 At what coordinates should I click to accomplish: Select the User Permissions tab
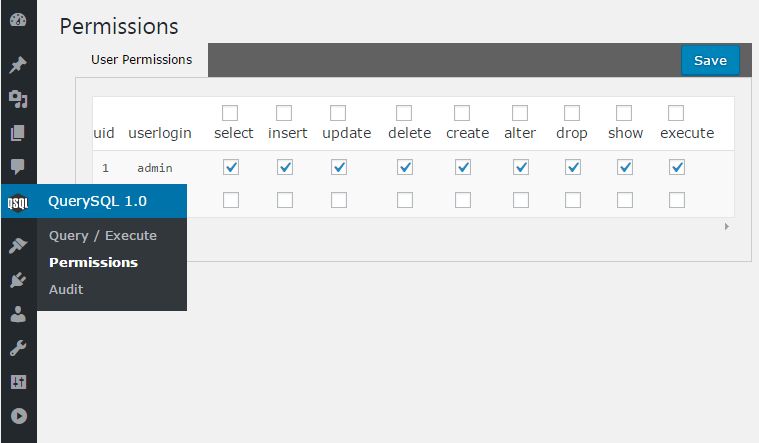(x=141, y=60)
